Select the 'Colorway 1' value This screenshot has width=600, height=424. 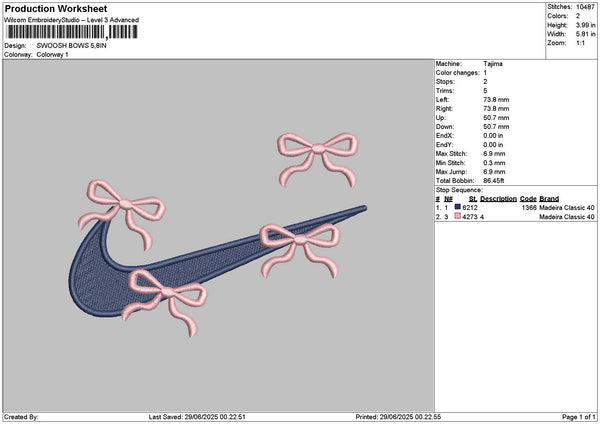point(52,55)
